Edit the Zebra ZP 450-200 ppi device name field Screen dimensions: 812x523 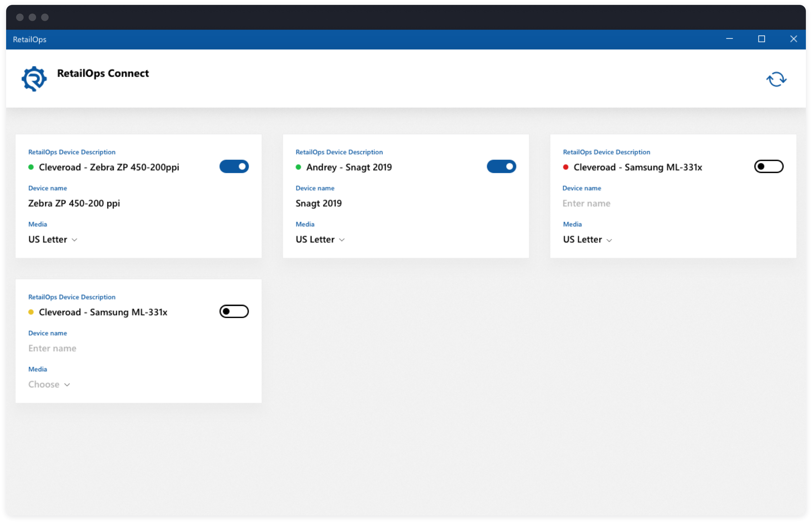click(74, 203)
